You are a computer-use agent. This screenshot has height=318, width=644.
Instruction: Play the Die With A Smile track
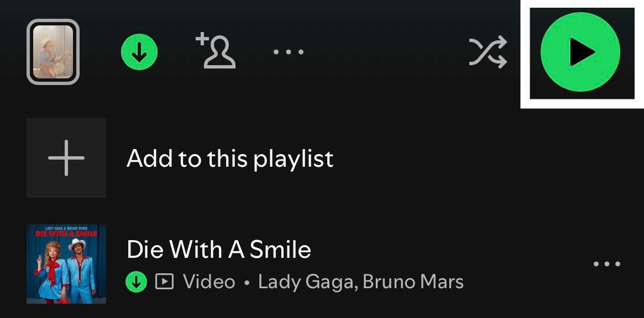[219, 249]
